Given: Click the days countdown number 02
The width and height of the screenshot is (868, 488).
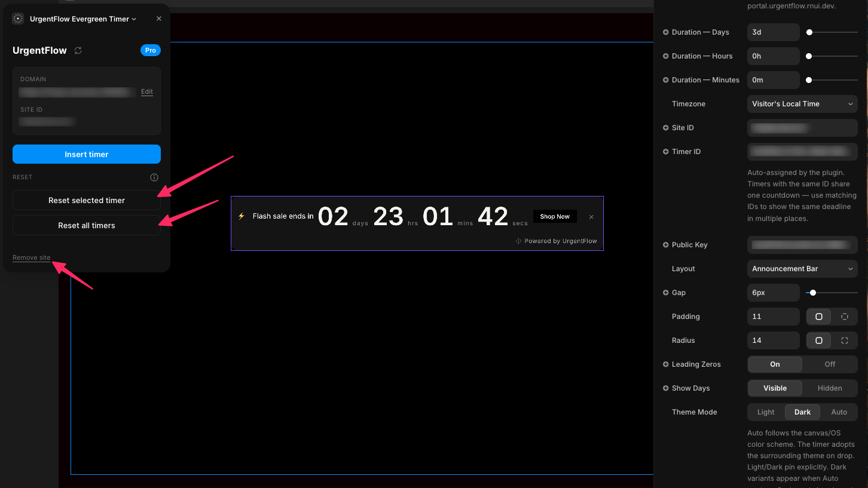Looking at the screenshot, I should coord(333,216).
